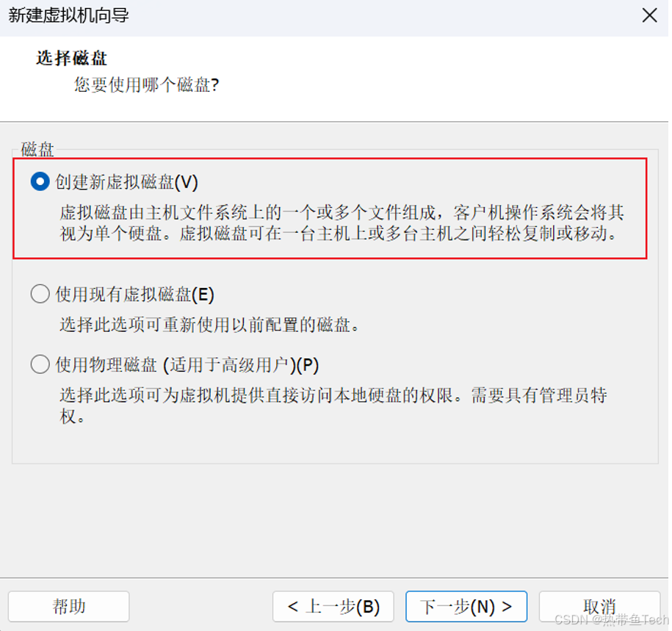Viewport: 672px width, 631px height.
Task: Click the 使用现有虚拟磁盘(E) label text
Action: (x=135, y=295)
